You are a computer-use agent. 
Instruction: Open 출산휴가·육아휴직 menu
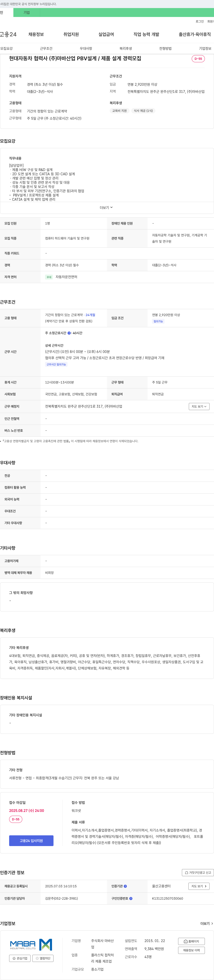(x=195, y=34)
